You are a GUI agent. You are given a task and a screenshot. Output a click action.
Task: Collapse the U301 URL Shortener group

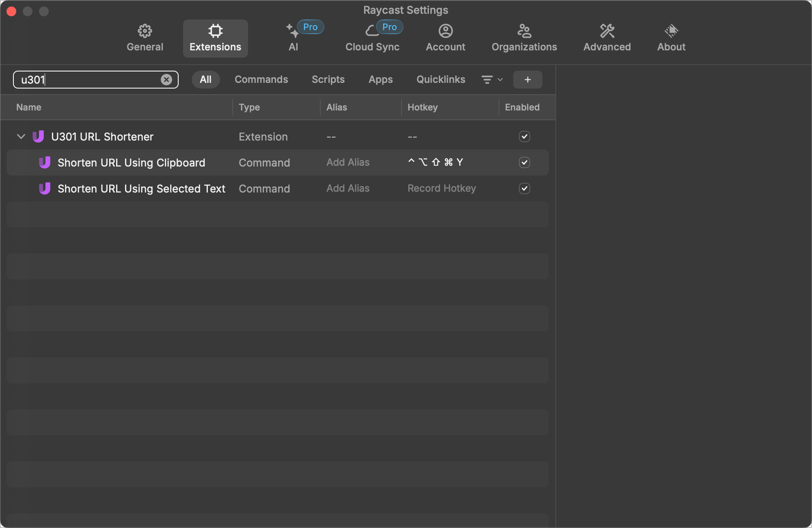coord(21,136)
